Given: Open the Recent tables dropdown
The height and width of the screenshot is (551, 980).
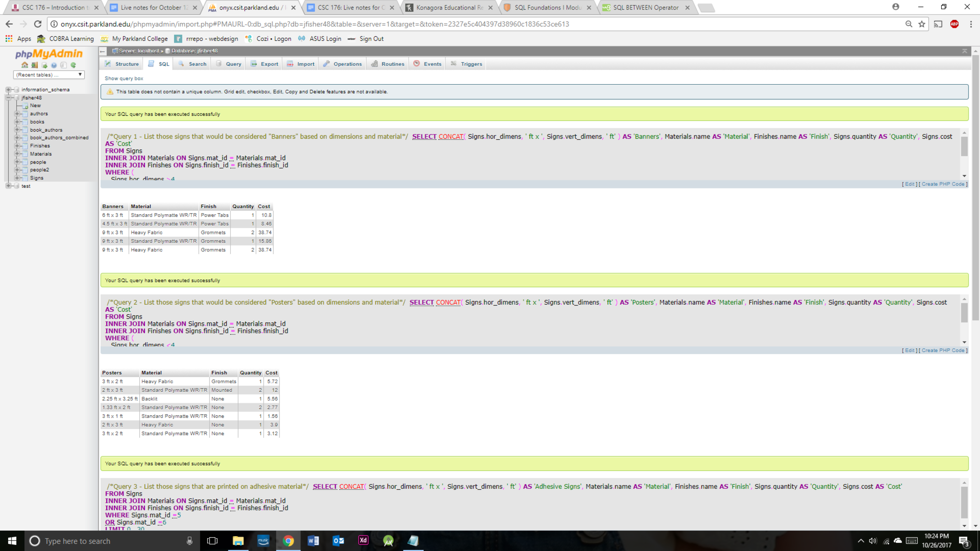Looking at the screenshot, I should click(49, 75).
